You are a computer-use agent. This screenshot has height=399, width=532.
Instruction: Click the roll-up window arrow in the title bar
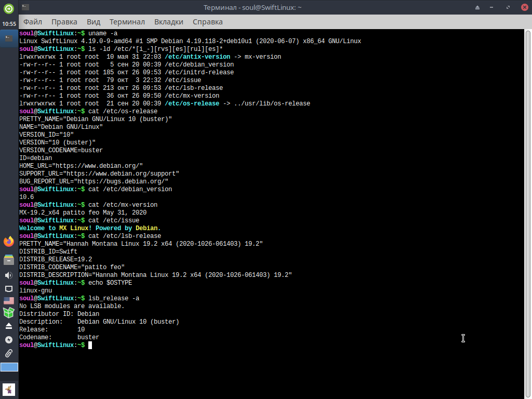click(477, 7)
